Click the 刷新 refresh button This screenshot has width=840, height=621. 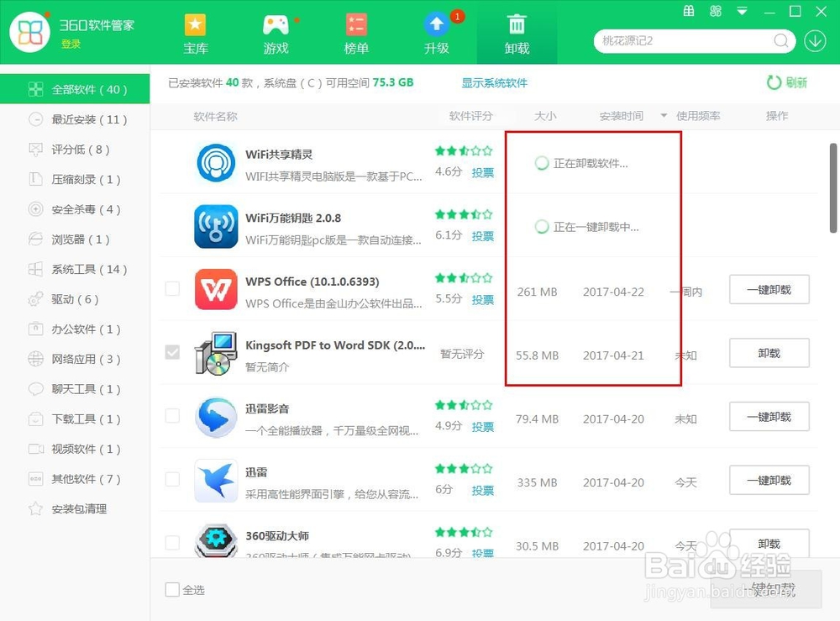coord(787,82)
